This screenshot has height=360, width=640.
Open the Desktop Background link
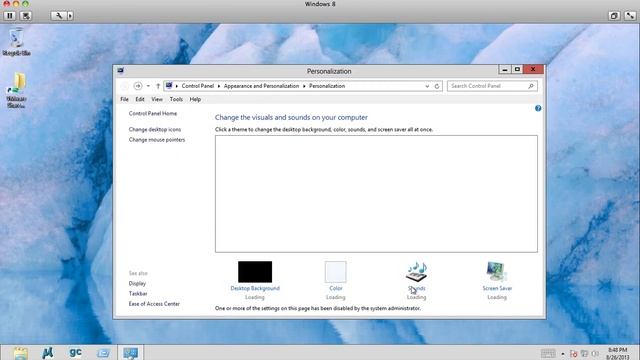tap(255, 288)
